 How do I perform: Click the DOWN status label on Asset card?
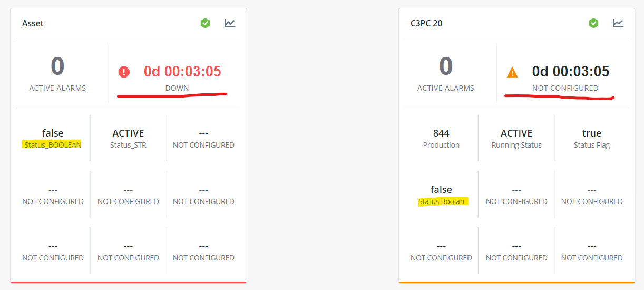coord(177,88)
